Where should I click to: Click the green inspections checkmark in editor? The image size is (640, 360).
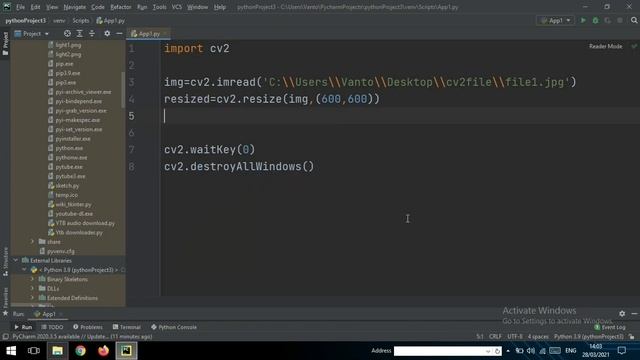pyautogui.click(x=634, y=46)
